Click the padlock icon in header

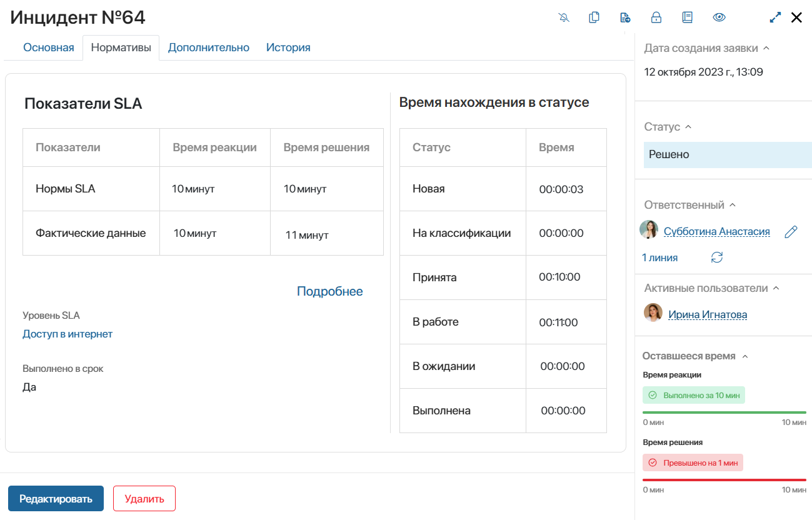[x=656, y=17]
